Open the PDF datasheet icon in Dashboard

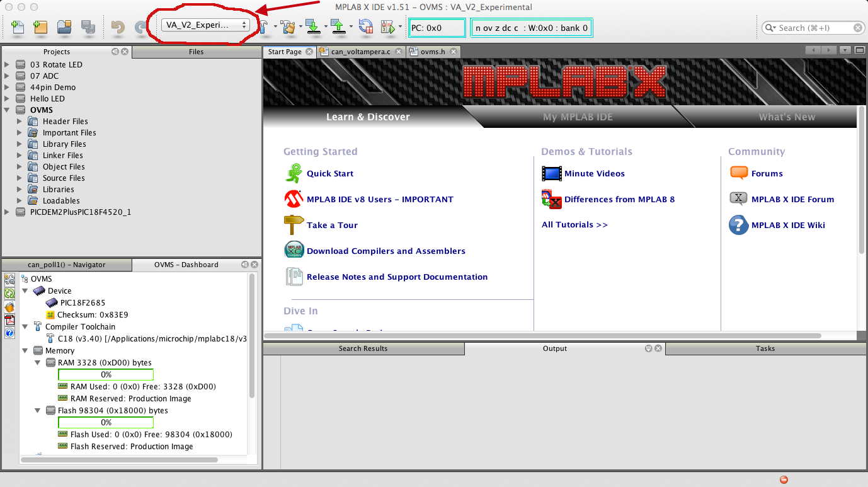9,320
